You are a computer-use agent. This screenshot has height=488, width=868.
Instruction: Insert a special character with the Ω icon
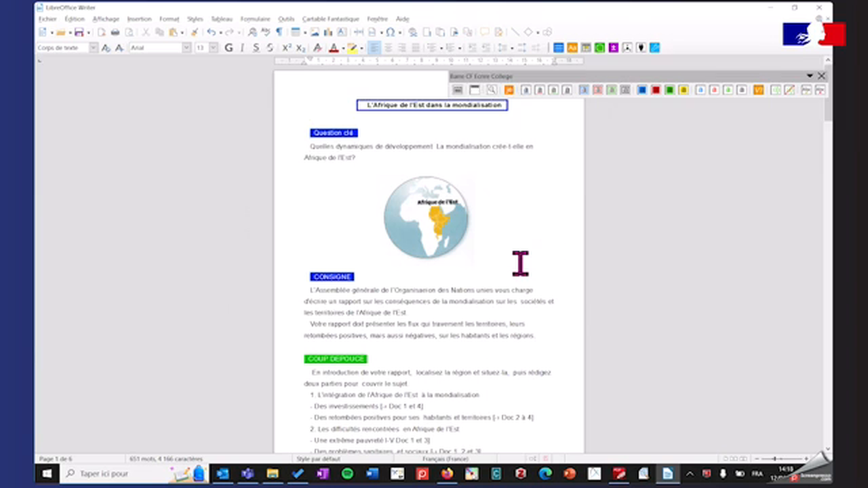(391, 32)
